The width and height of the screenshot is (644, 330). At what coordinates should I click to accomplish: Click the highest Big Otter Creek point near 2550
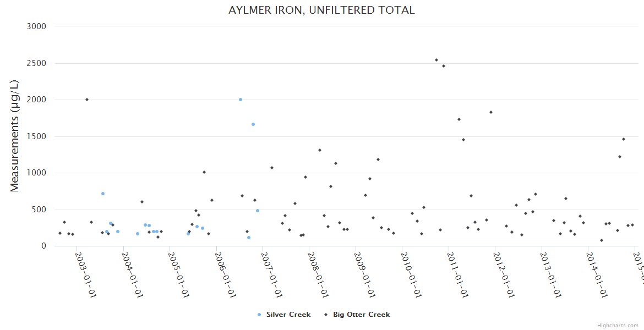pyautogui.click(x=436, y=60)
